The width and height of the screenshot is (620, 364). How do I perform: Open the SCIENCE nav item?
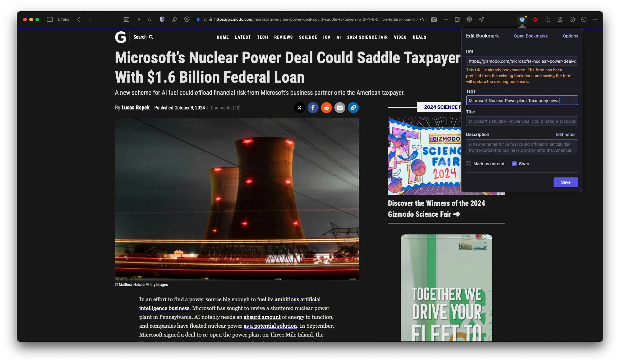308,37
